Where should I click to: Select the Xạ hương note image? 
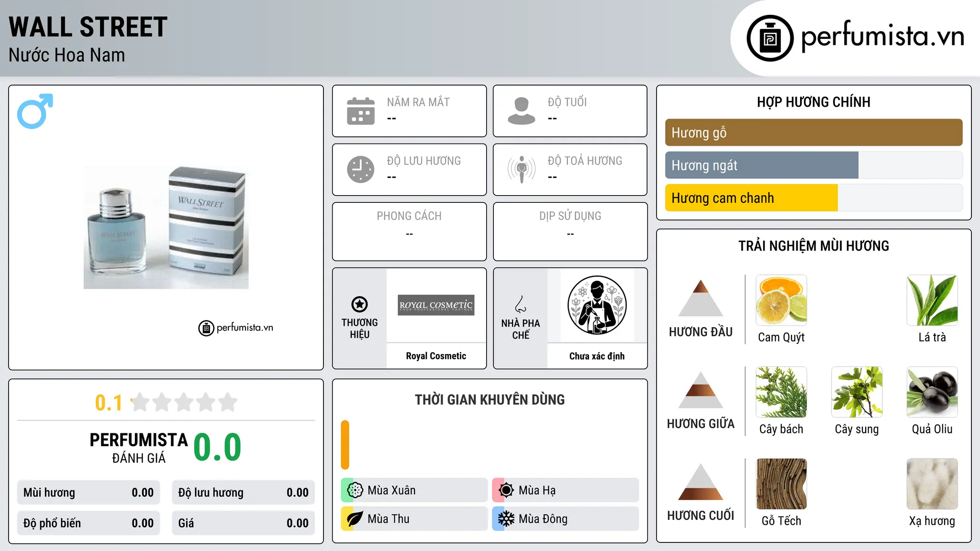[932, 484]
